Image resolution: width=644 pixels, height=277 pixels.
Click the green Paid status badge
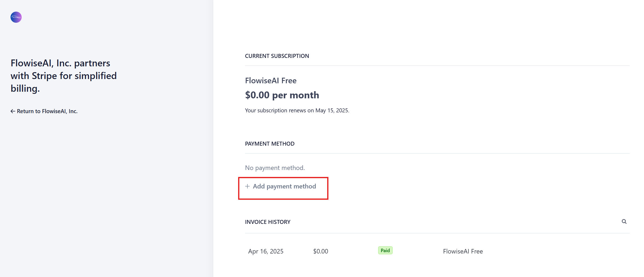click(x=385, y=251)
